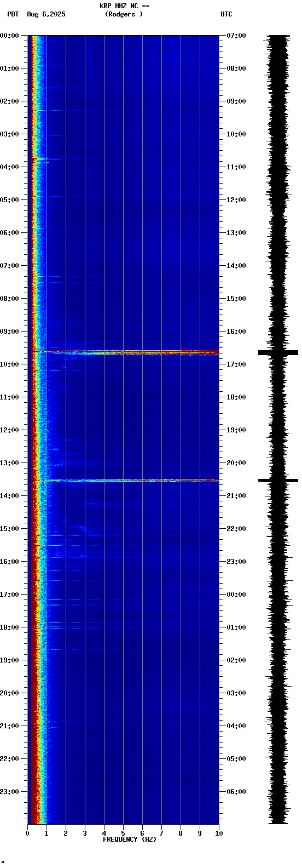
Task: Click the '09:00' UTC time label on right
Action: click(236, 101)
